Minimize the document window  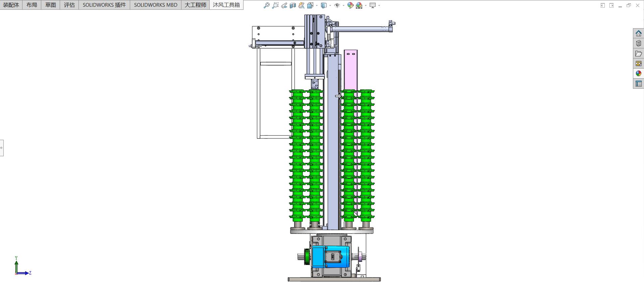click(x=620, y=6)
